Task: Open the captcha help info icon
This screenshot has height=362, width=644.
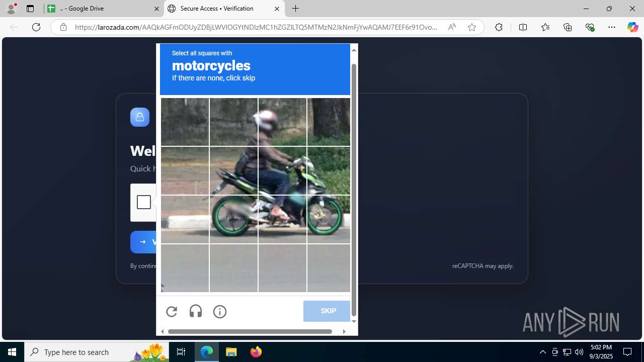Action: (220, 312)
